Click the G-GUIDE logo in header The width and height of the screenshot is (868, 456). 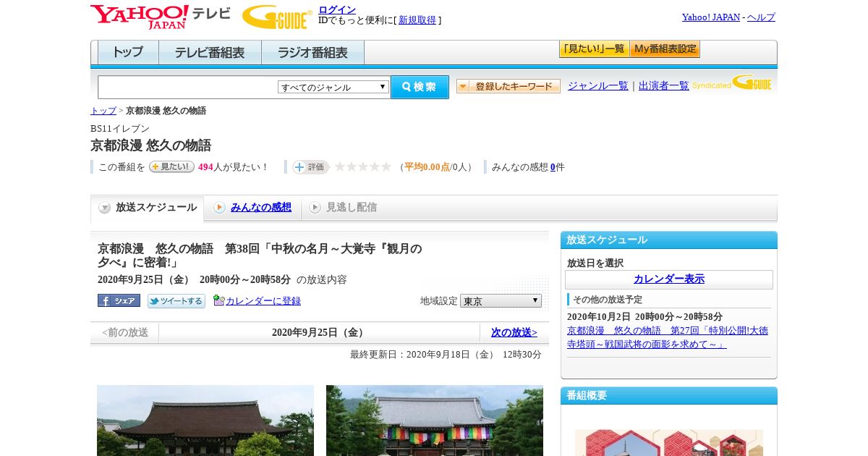pos(277,17)
